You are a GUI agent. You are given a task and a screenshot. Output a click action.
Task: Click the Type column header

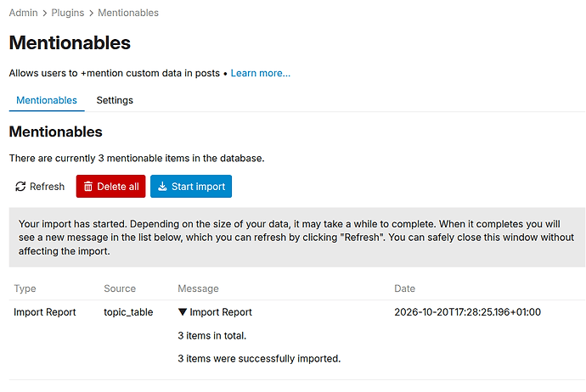click(25, 288)
